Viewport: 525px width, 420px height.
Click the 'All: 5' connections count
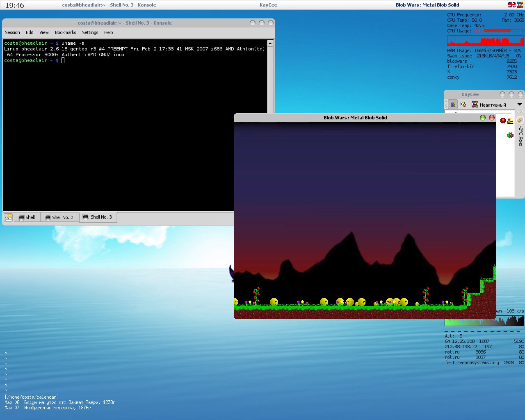[x=454, y=336]
